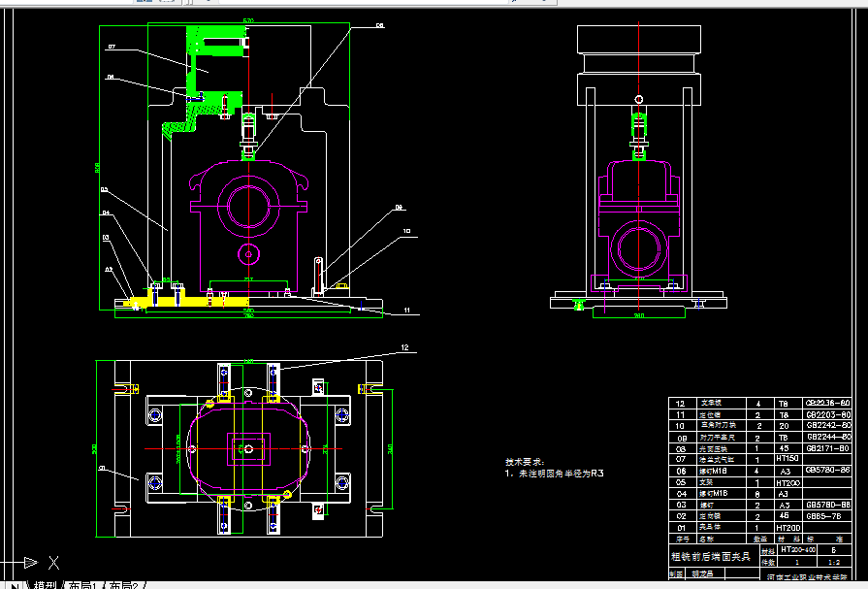Select the 11 balloon label in front view
The image size is (868, 589).
coord(407,311)
